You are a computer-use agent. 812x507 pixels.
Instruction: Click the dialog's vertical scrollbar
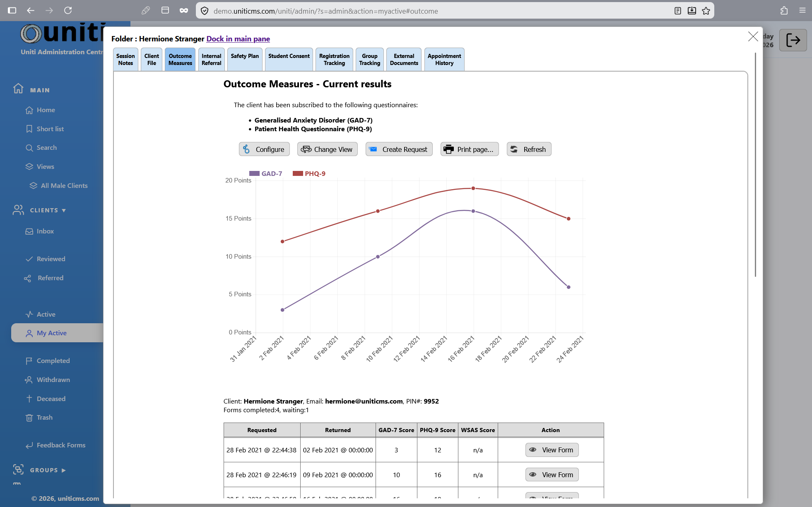tap(755, 166)
